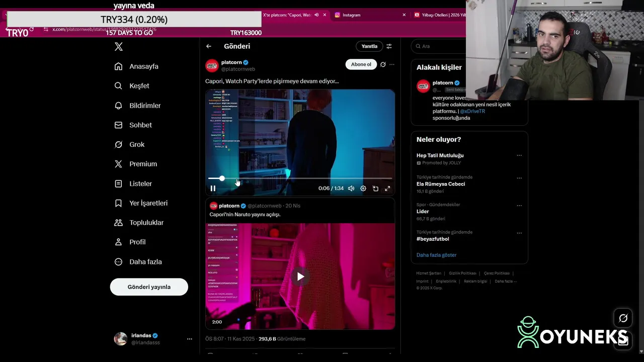Click the Gönderi yayınla button
Image resolution: width=644 pixels, height=362 pixels.
click(x=149, y=287)
